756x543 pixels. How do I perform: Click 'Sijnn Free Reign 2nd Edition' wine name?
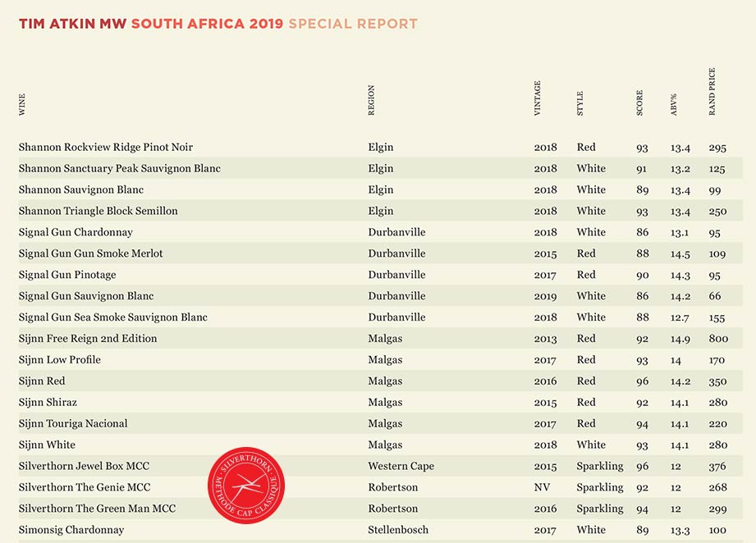[x=88, y=339]
